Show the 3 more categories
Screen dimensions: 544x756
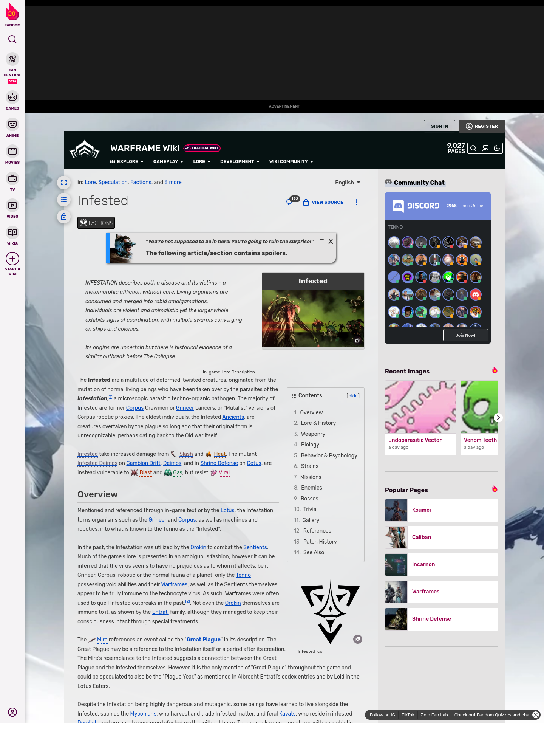[x=173, y=182]
